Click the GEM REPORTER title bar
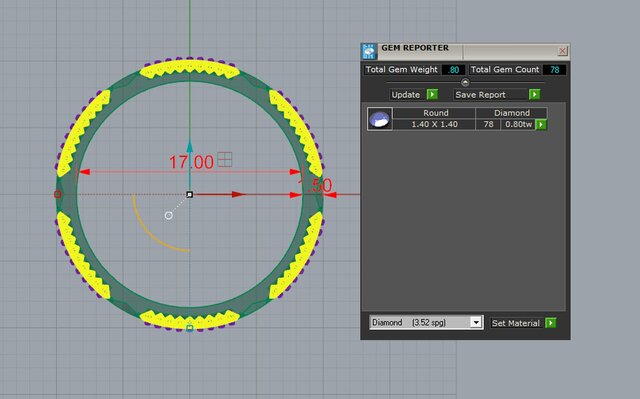This screenshot has height=399, width=640. [465, 51]
